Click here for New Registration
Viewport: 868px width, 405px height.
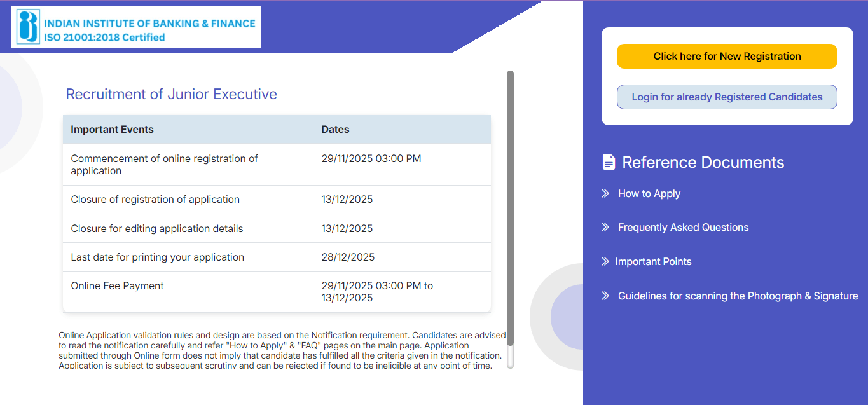[726, 56]
